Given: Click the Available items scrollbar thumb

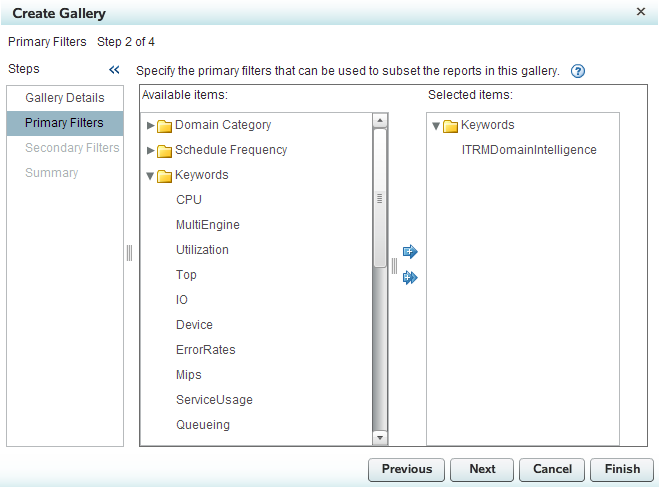Looking at the screenshot, I should click(380, 197).
